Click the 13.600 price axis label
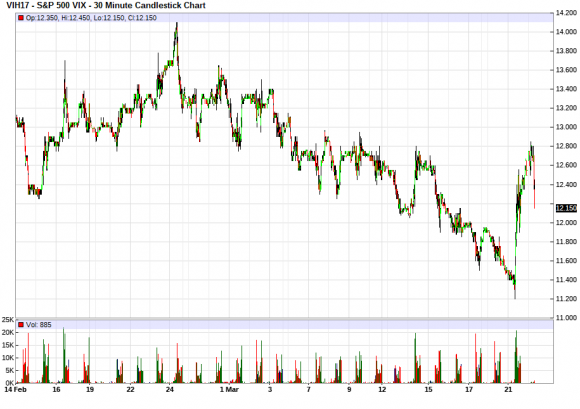 coord(566,70)
